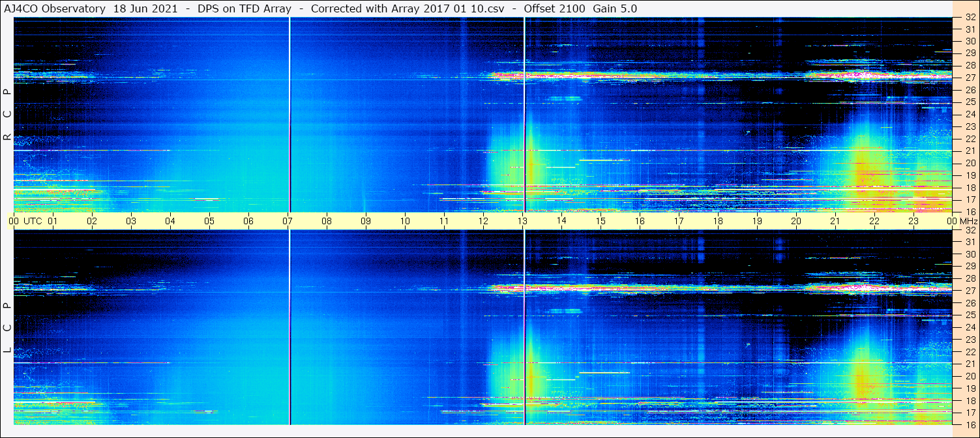Select the 11 hour tick on time axis
Image resolution: width=980 pixels, height=438 pixels.
[444, 221]
